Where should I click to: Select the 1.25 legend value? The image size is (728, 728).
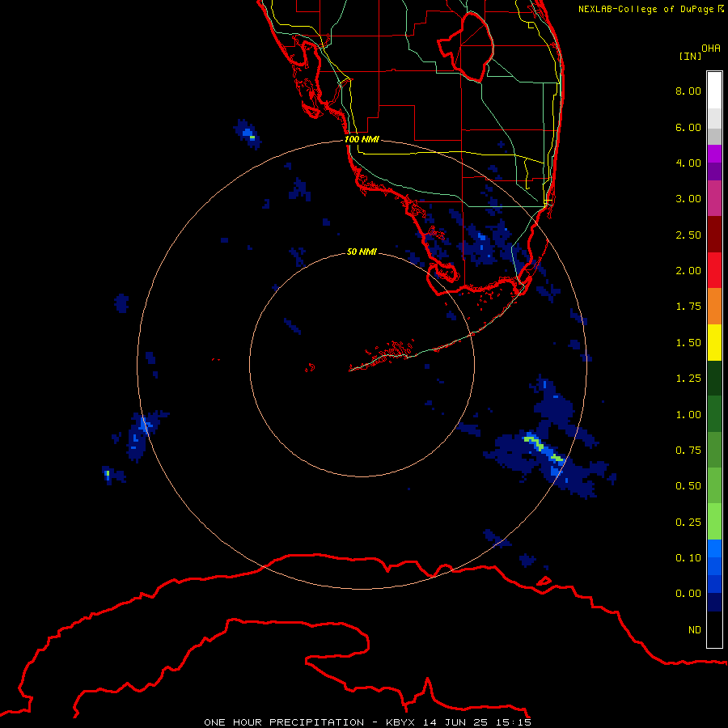688,379
